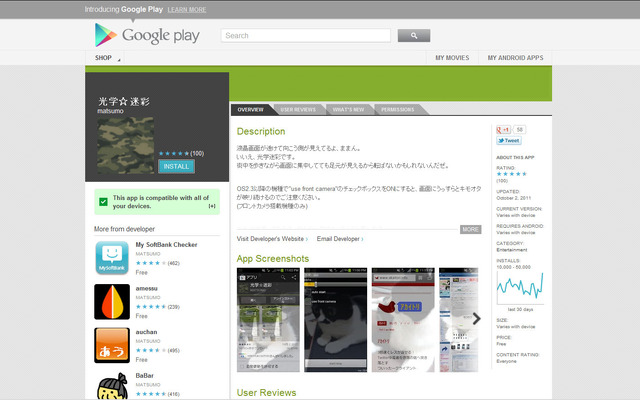640x400 pixels.
Task: Follow the Learn More link
Action: [187, 9]
